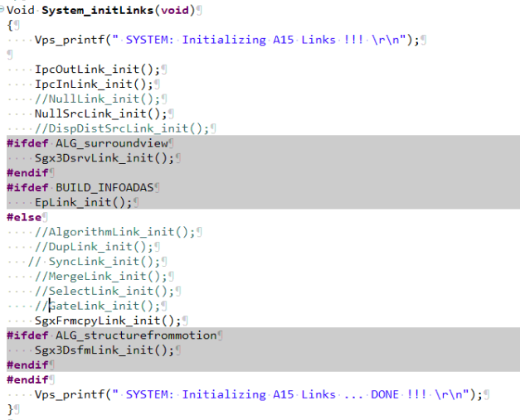The image size is (520, 420).
Task: Click the function name System_initLinks
Action: tap(98, 10)
